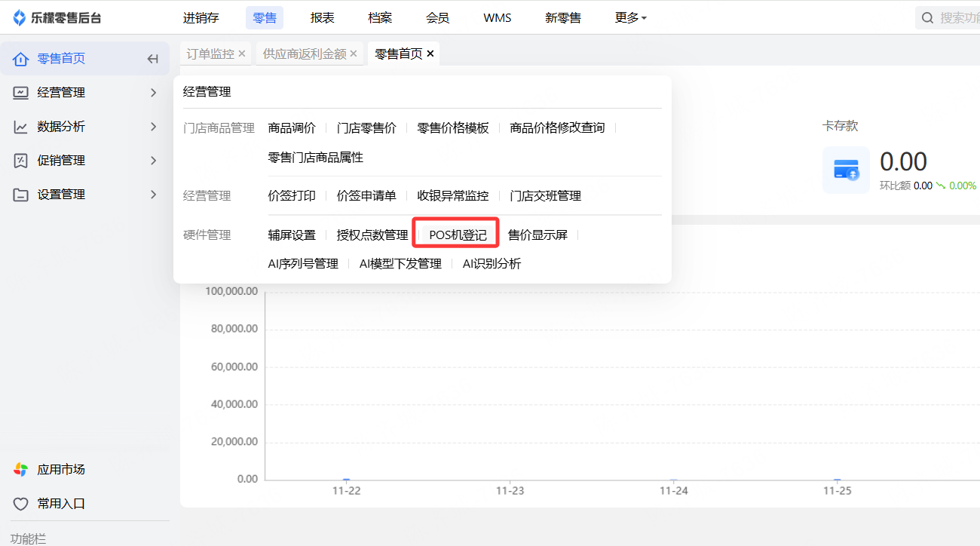
Task: Switch to the 零售首页 tab
Action: tap(399, 54)
